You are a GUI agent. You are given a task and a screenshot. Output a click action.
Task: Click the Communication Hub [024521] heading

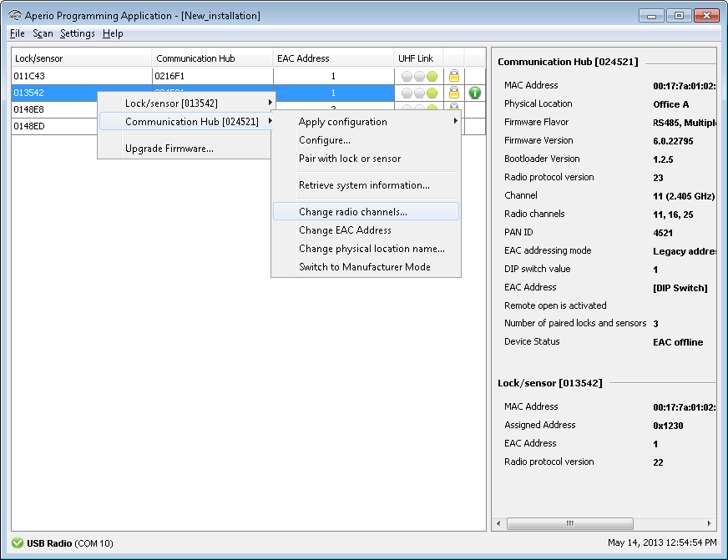(x=568, y=62)
